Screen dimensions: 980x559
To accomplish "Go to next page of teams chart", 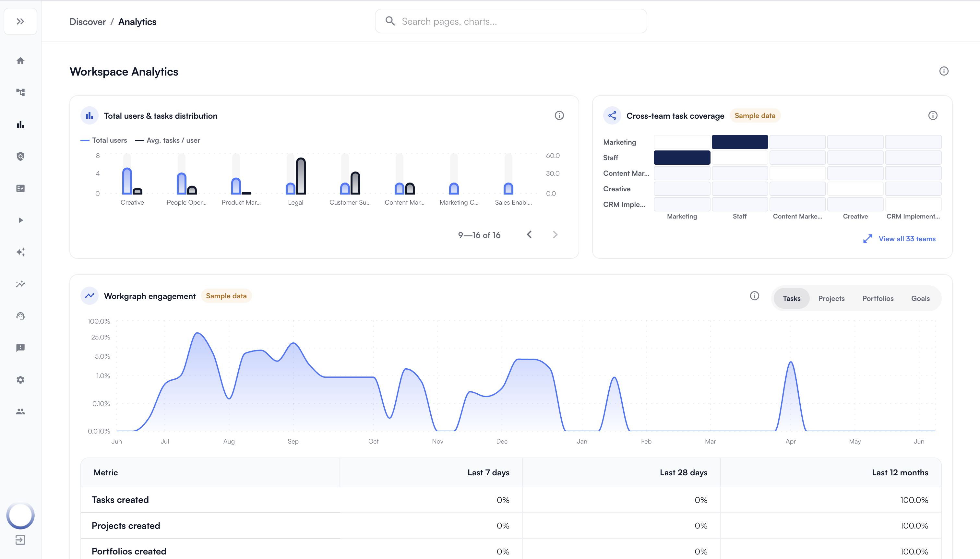I will click(555, 234).
